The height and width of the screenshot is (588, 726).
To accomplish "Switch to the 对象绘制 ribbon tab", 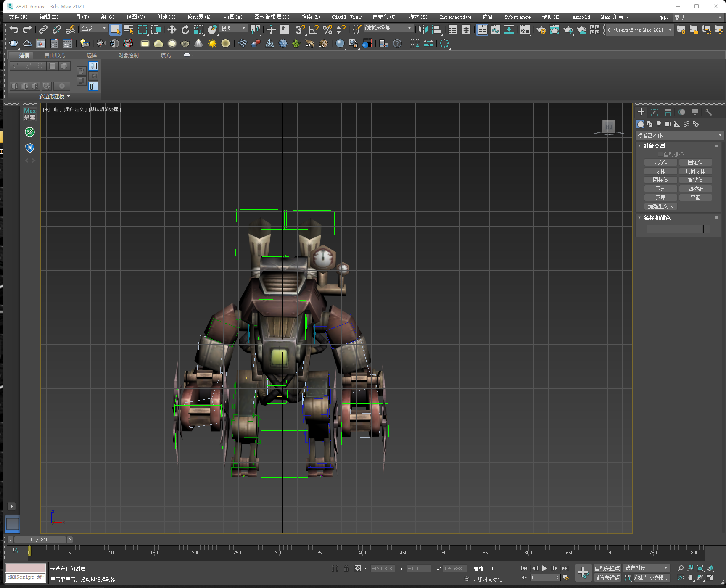I will 128,55.
